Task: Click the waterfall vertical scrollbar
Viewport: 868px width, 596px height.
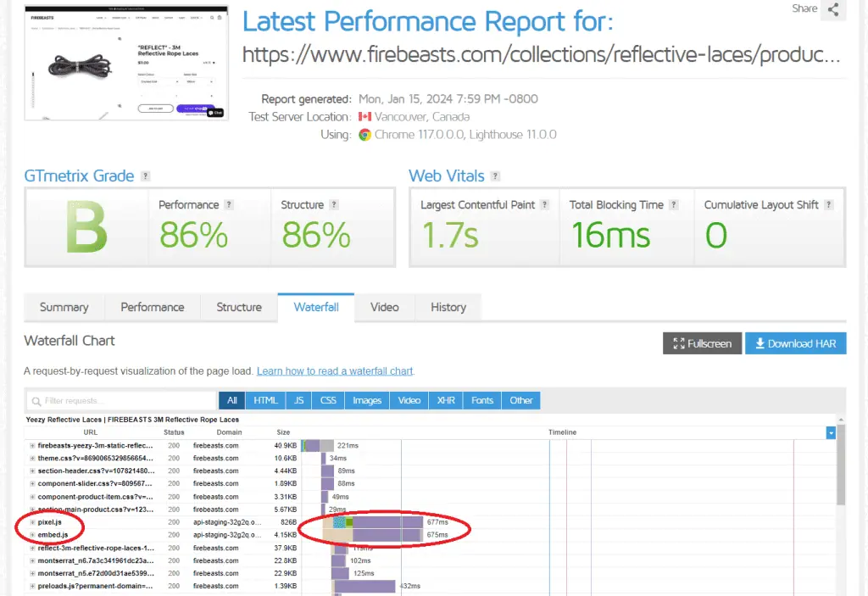Action: tap(841, 465)
